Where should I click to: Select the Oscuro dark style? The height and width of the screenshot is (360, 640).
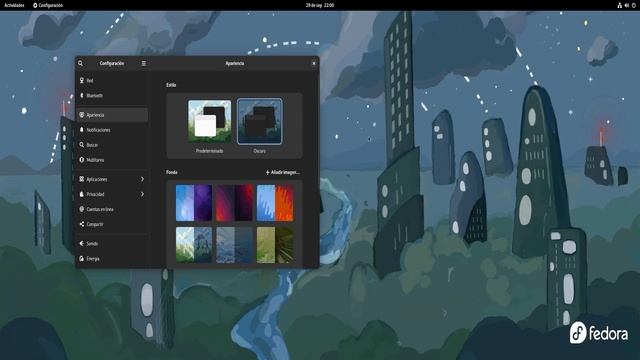(260, 121)
